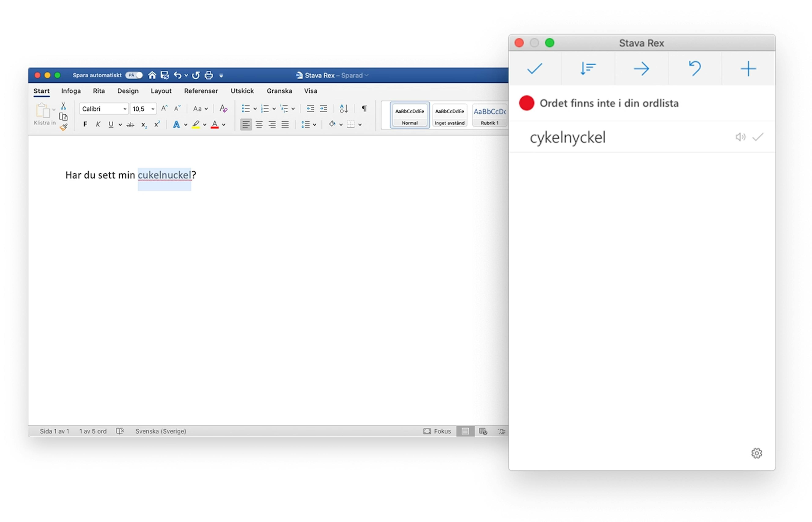
Task: Cut selection with scissors icon
Action: (x=63, y=106)
